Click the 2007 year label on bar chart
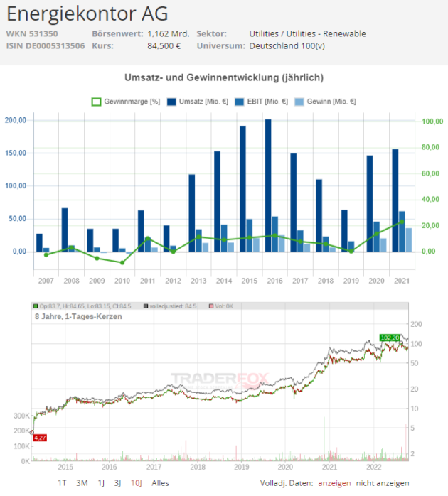Image resolution: width=448 pixels, height=496 pixels. [46, 281]
